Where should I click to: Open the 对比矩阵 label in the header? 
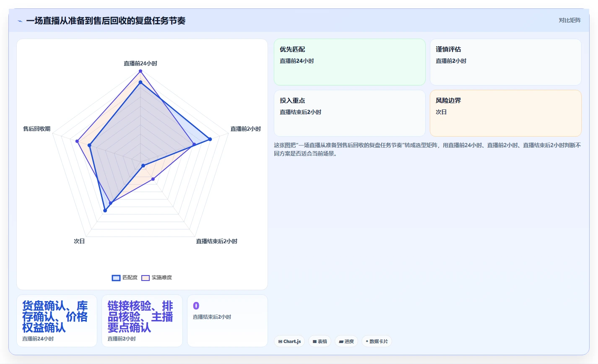[569, 20]
